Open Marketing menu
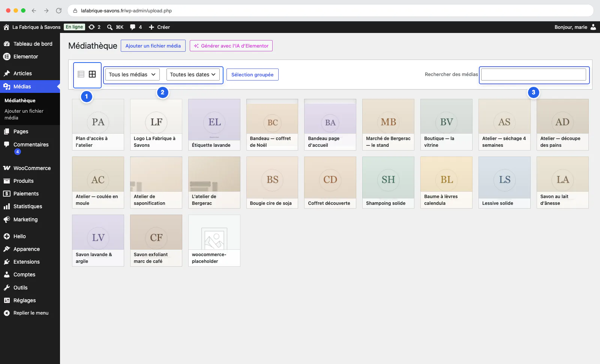This screenshot has height=364, width=600. 30,219
